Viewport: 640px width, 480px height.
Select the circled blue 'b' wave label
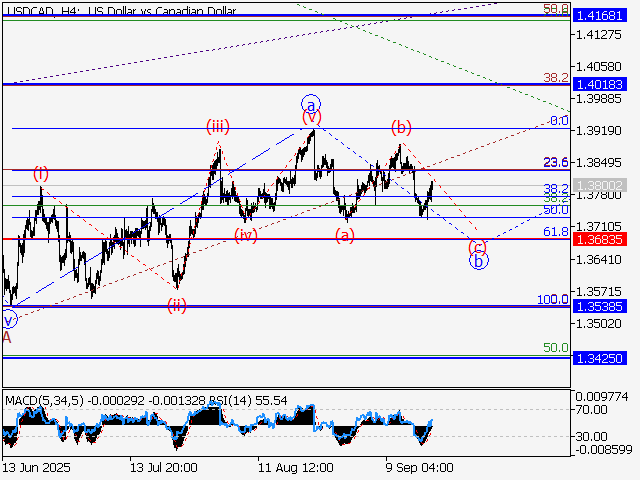pos(479,261)
